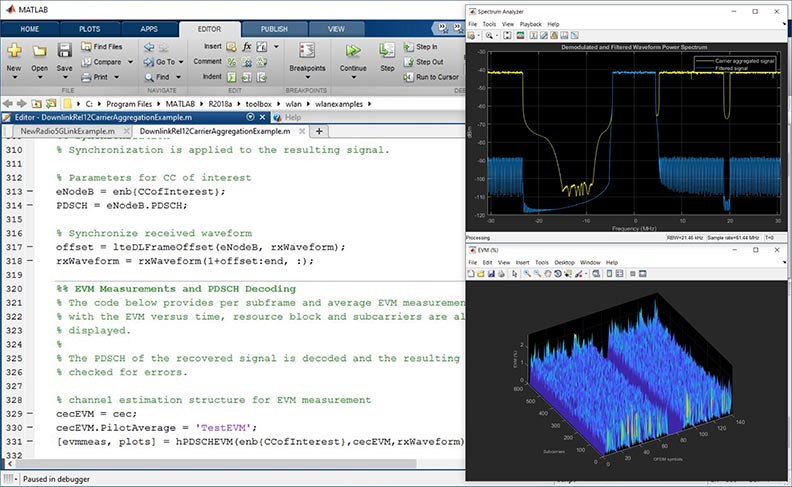Click the Find Files icon
792x487 pixels.
[86, 46]
